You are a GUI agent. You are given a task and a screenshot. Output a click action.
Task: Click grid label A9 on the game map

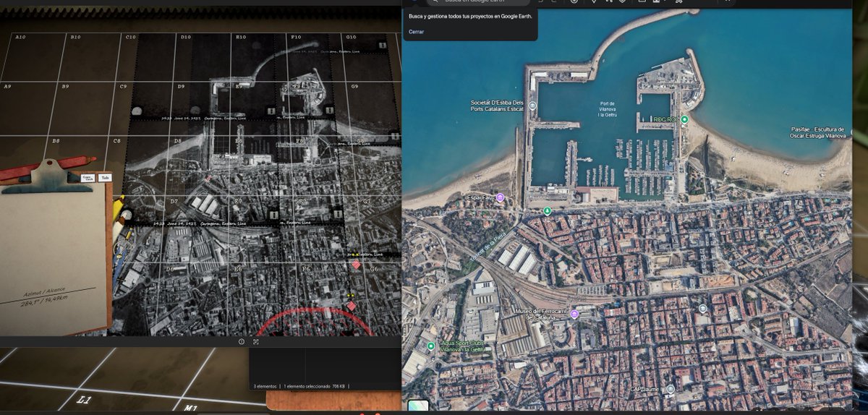click(7, 87)
